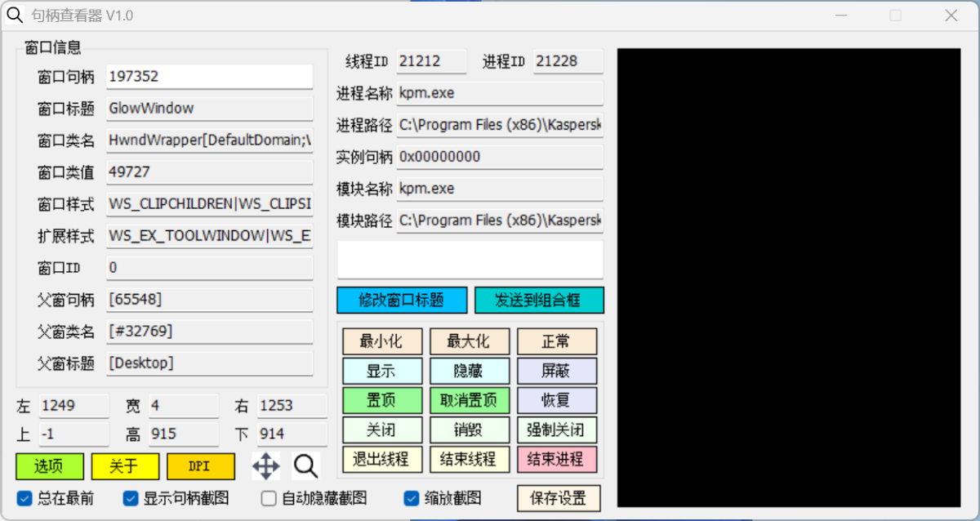Click the 上 field showing -1
The height and width of the screenshot is (521, 980).
pos(73,434)
